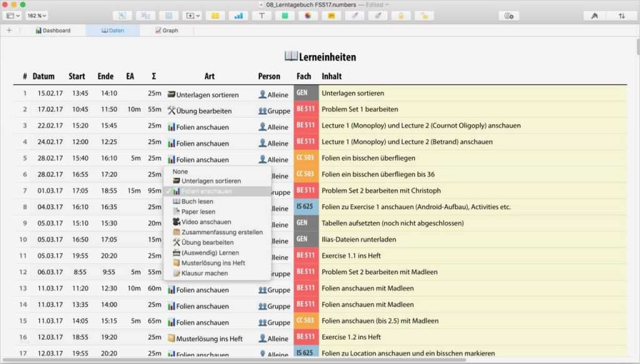Open the Media toolbar icon
The width and height of the screenshot is (640, 364).
[307, 16]
